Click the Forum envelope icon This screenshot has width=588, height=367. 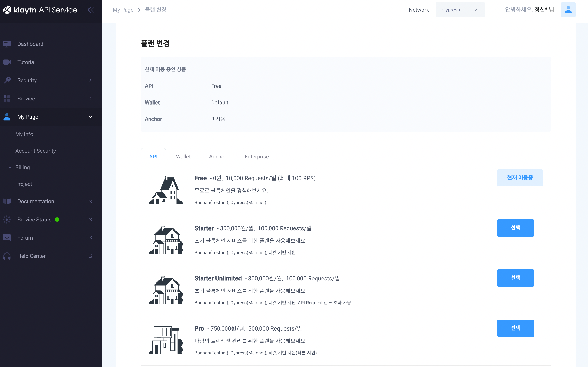pos(7,238)
